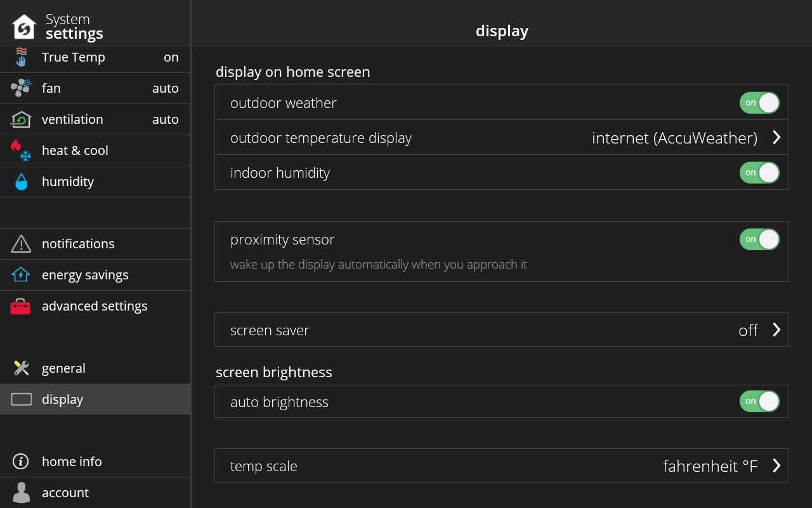Open the screen saver options arrow
This screenshot has height=508, width=812.
[776, 330]
